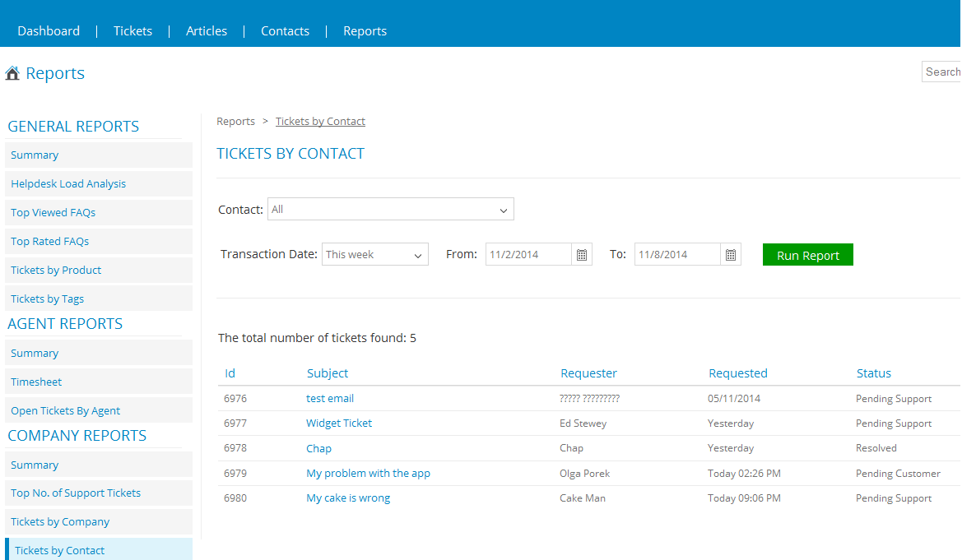Sort by the Requester column header
Viewport: 976px width, 560px height.
click(589, 373)
